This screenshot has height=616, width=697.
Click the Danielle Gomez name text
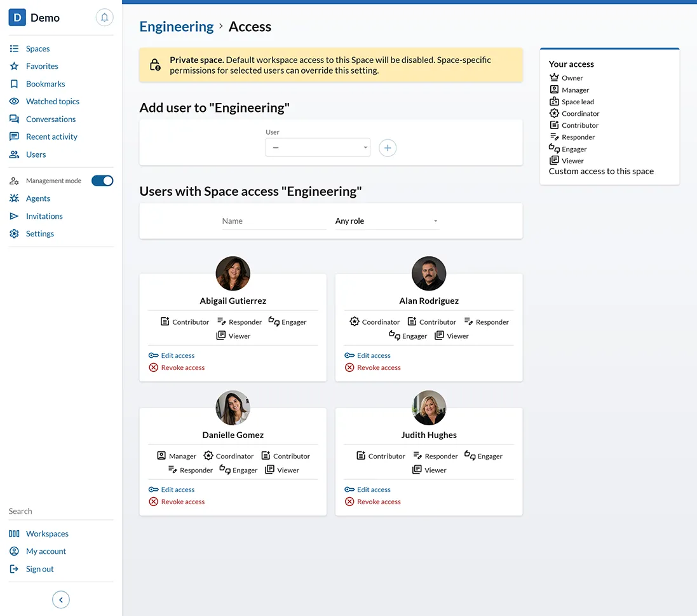click(x=233, y=435)
